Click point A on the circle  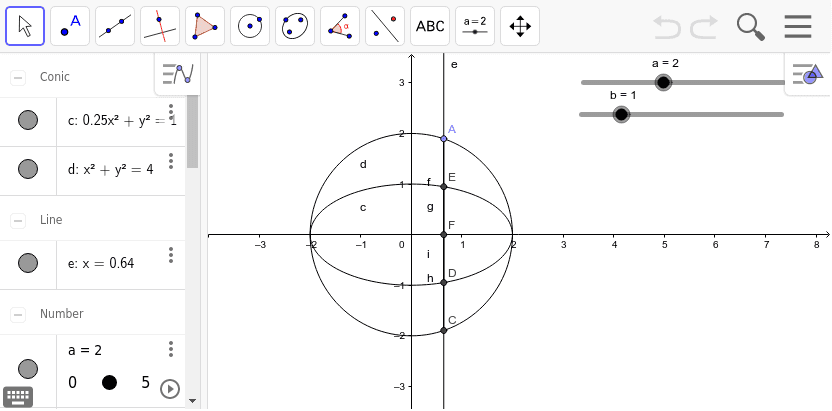click(x=444, y=139)
